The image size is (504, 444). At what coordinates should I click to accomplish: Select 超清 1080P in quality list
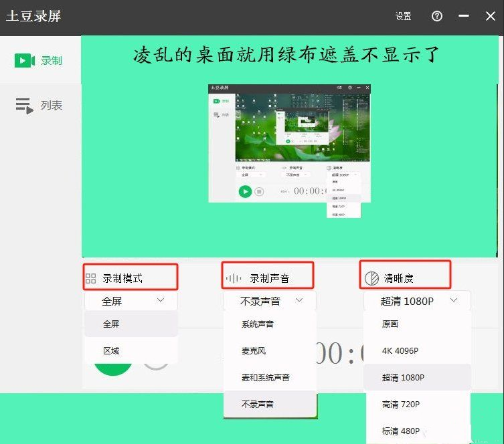click(x=418, y=377)
